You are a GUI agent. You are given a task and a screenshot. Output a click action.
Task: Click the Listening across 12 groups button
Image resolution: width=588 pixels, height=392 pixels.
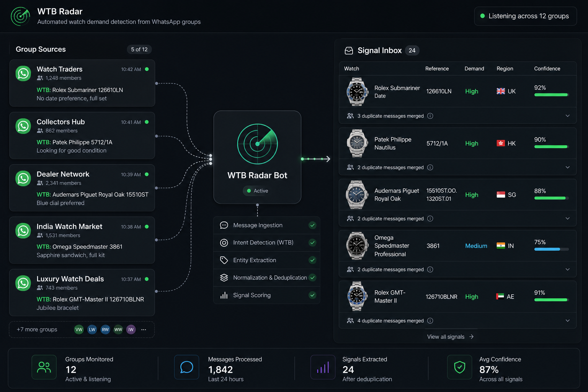click(x=525, y=16)
